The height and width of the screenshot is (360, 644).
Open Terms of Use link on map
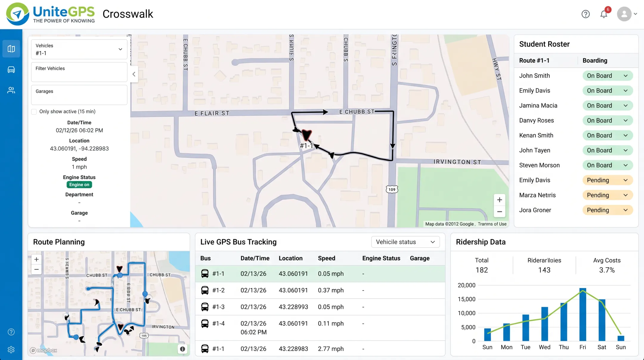click(492, 224)
